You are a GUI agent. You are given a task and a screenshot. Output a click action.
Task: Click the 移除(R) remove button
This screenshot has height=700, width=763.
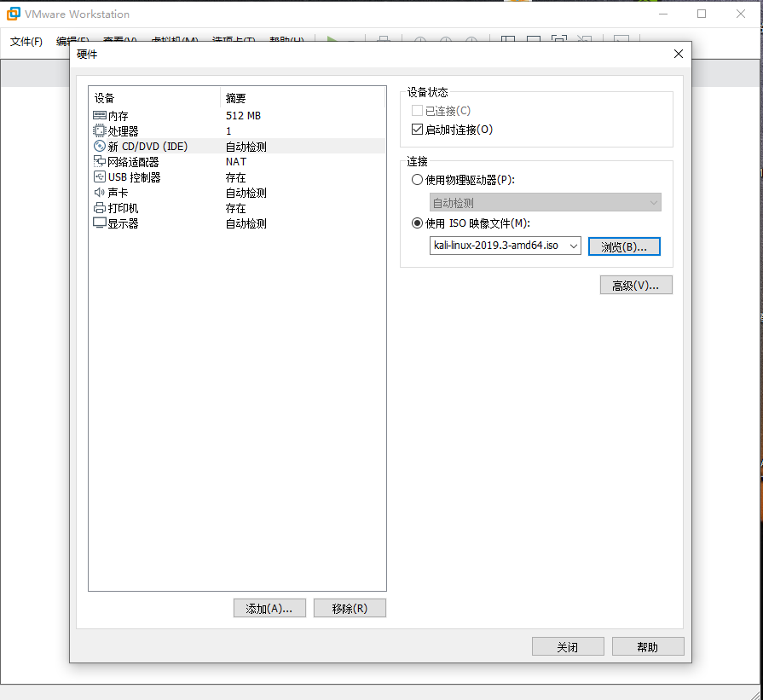pyautogui.click(x=350, y=608)
